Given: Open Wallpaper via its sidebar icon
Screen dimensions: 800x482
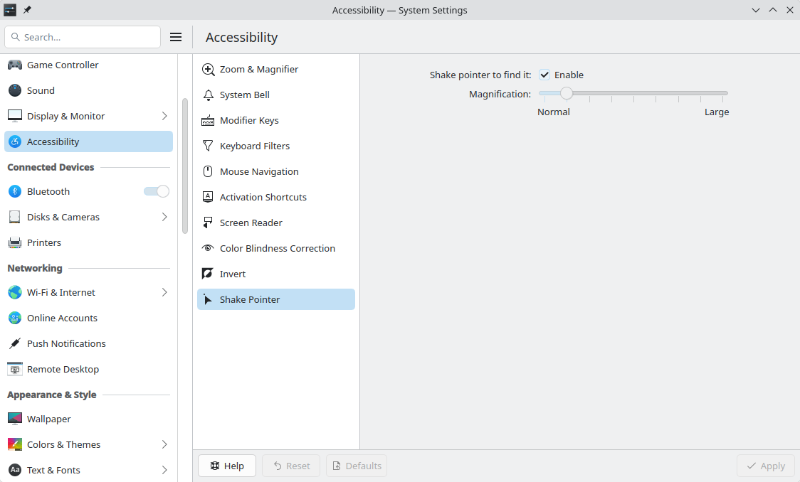Looking at the screenshot, I should click(x=15, y=419).
